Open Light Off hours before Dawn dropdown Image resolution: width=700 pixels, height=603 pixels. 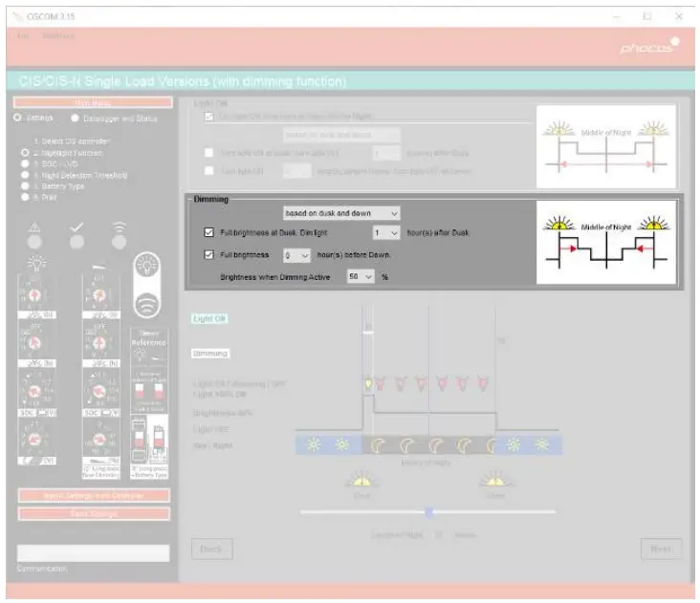point(296,171)
